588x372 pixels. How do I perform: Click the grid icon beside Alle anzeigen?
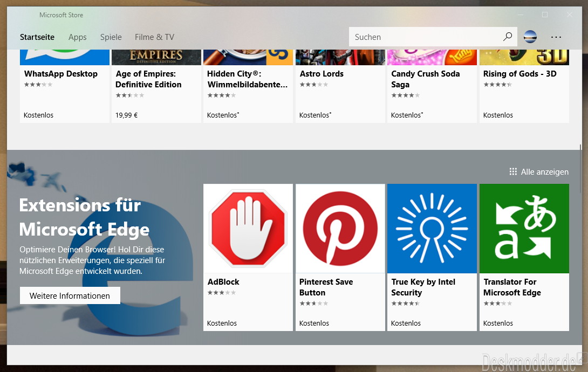click(513, 171)
